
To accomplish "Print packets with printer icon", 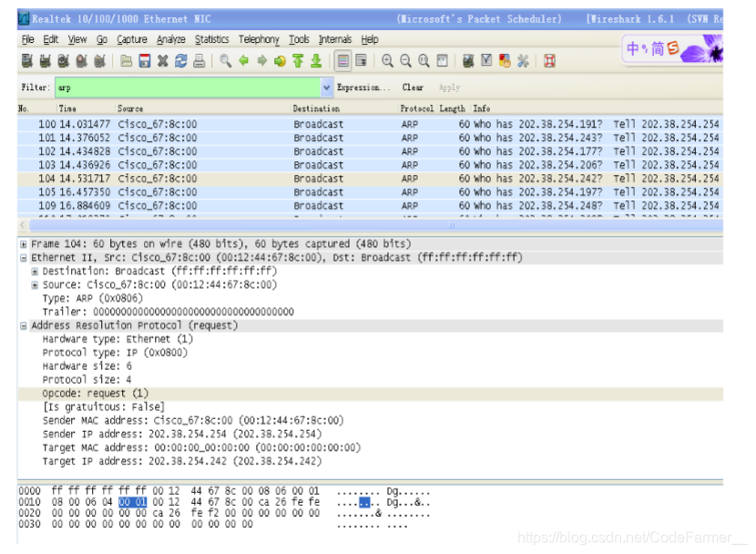I will [199, 61].
